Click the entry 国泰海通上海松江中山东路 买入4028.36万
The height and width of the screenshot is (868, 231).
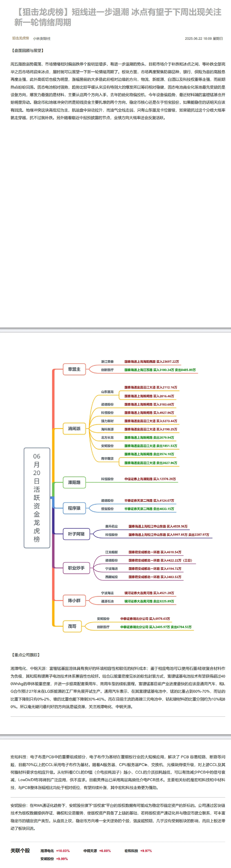158,526
